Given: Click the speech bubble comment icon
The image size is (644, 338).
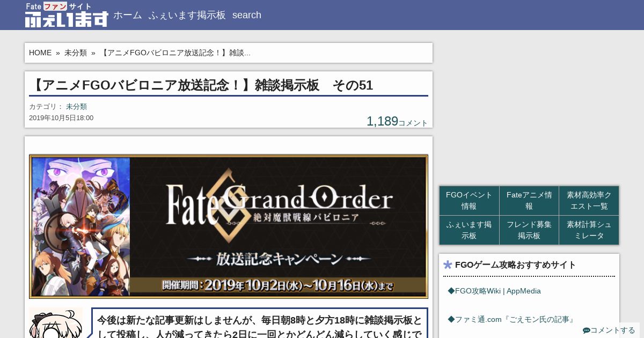Looking at the screenshot, I should click(587, 330).
